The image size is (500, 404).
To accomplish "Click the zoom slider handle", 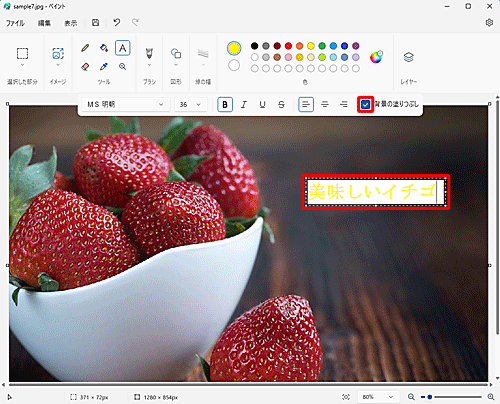I will coord(430,397).
